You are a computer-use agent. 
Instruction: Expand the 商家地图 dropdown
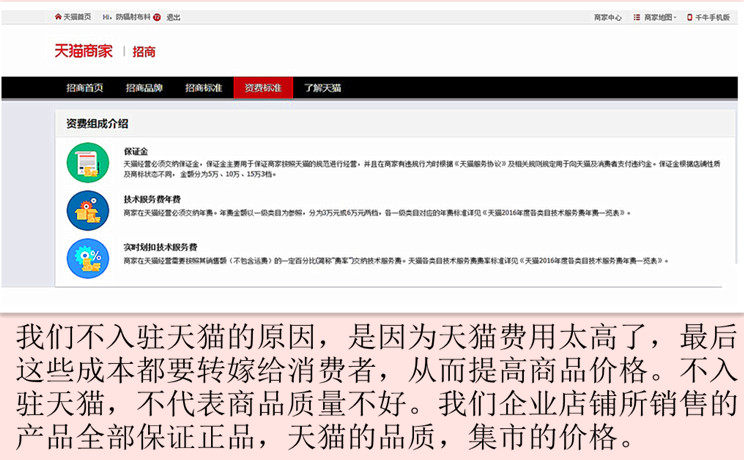[660, 17]
